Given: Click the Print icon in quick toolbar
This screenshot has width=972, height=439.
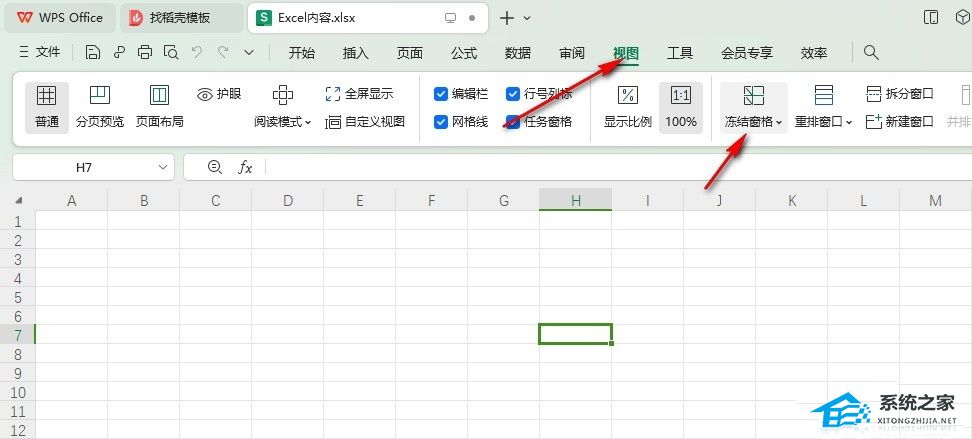Looking at the screenshot, I should (x=144, y=53).
